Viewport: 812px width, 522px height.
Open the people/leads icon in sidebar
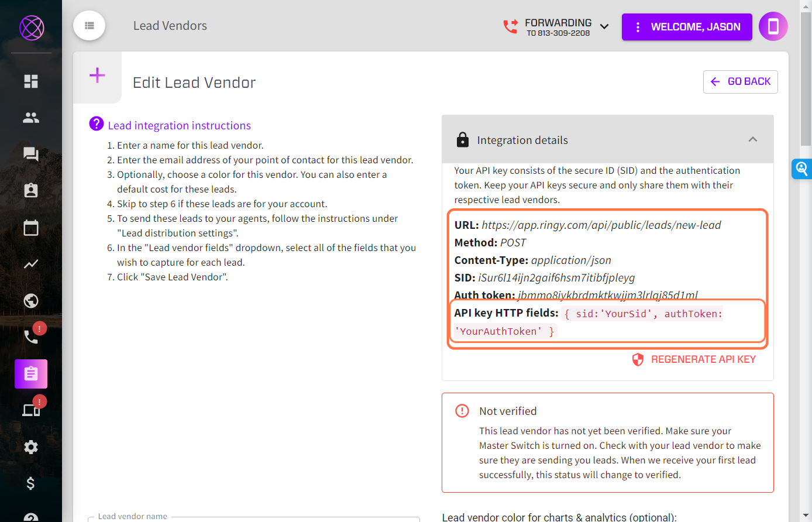point(31,118)
